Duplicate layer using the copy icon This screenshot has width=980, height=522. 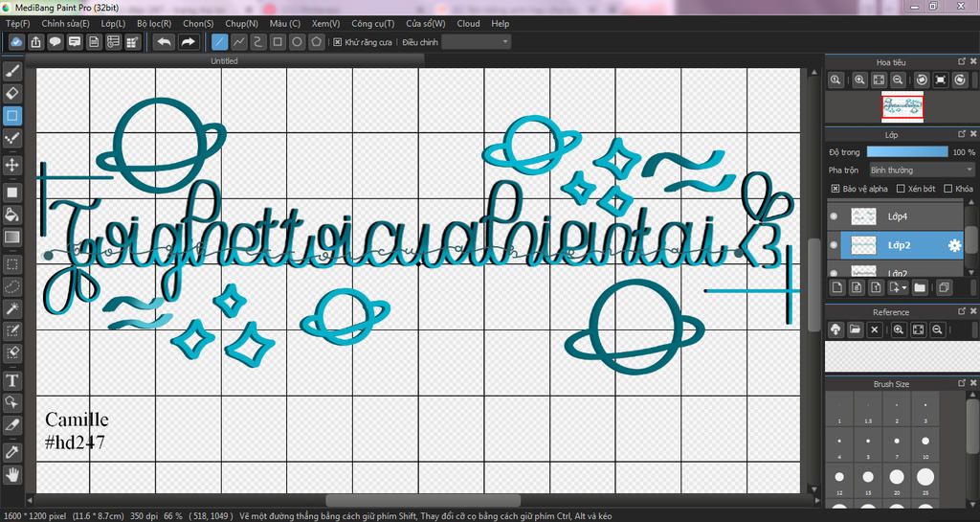(944, 287)
